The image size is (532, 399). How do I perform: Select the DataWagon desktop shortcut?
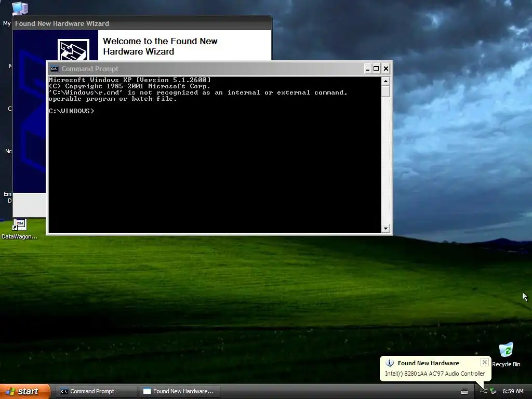[19, 229]
